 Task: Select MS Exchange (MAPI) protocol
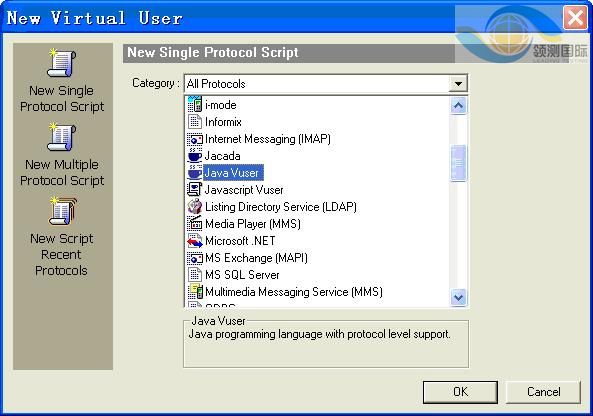coord(256,258)
